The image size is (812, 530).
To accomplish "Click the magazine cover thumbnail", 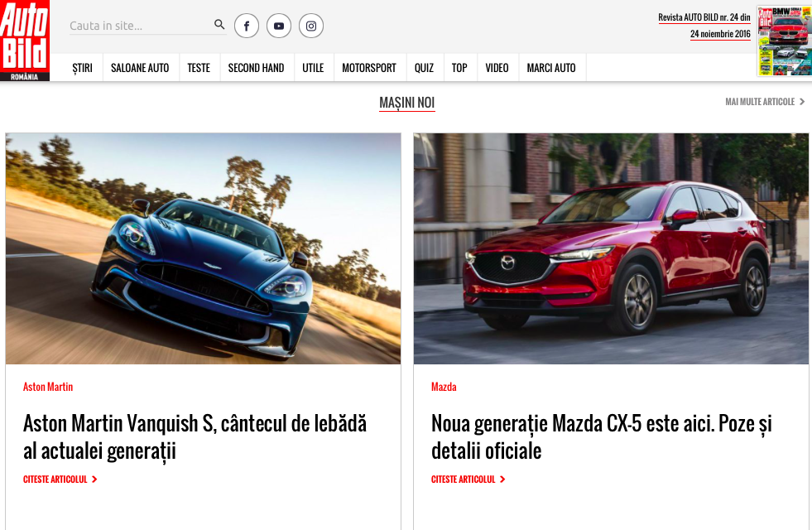I will coord(784,41).
